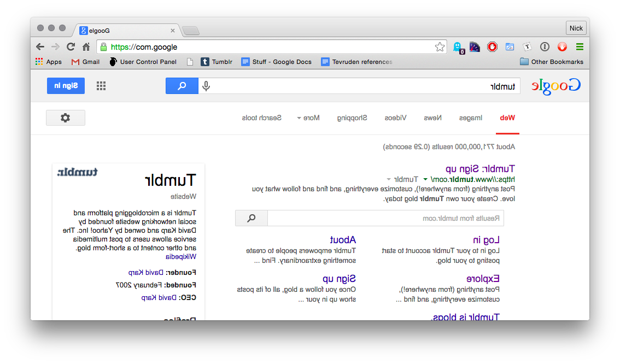Start voice search with the microphone

[206, 86]
